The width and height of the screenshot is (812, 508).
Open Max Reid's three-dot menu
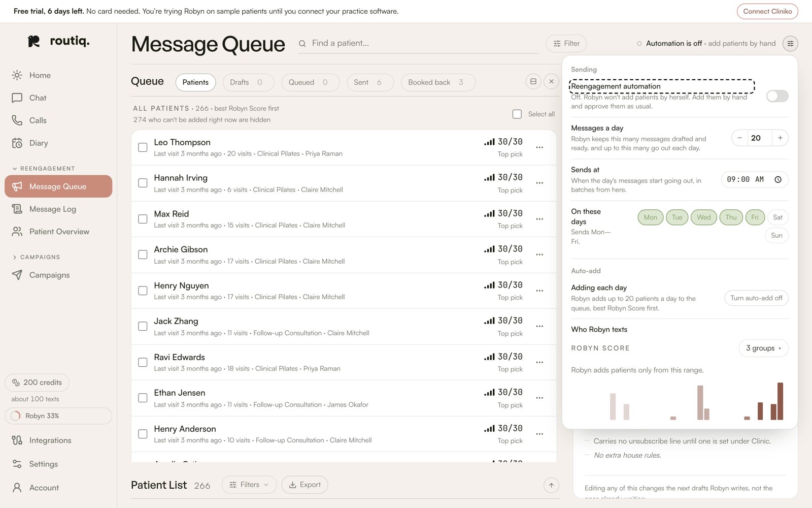pos(539,219)
